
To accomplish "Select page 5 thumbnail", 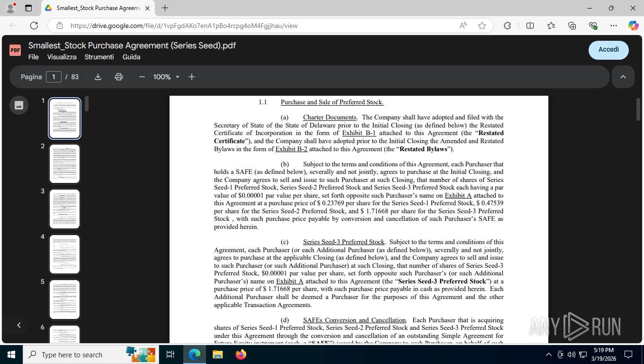I will click(x=65, y=300).
